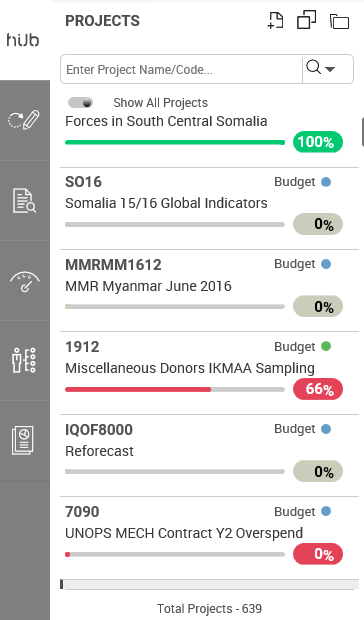
Task: Open the project folders icon
Action: (339, 21)
